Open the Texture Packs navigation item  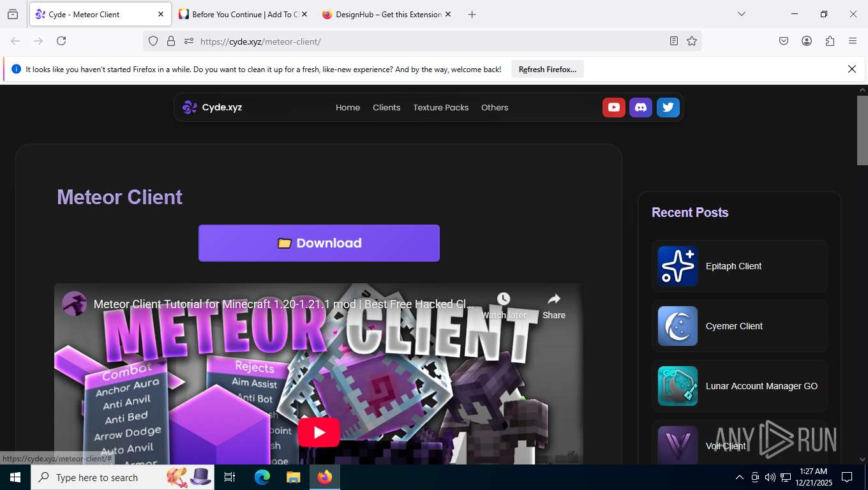click(440, 107)
